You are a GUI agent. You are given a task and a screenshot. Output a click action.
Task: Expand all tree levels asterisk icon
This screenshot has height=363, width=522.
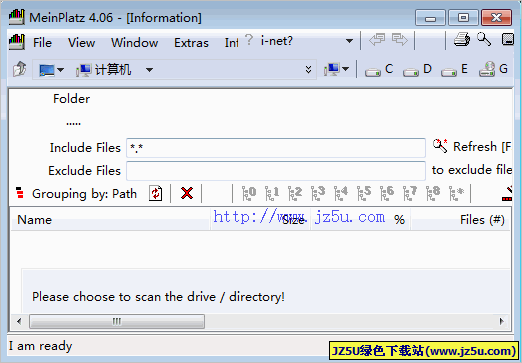[456, 193]
